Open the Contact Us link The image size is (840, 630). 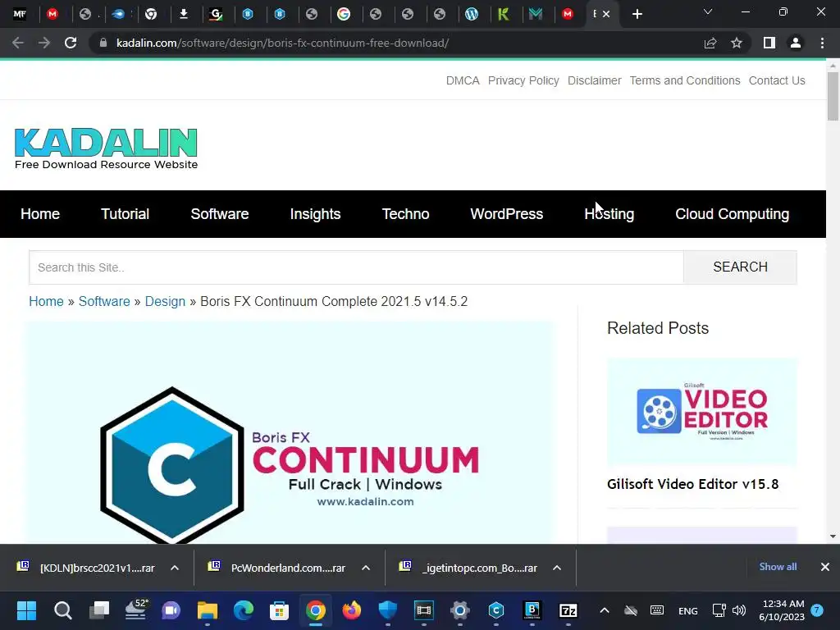point(777,80)
